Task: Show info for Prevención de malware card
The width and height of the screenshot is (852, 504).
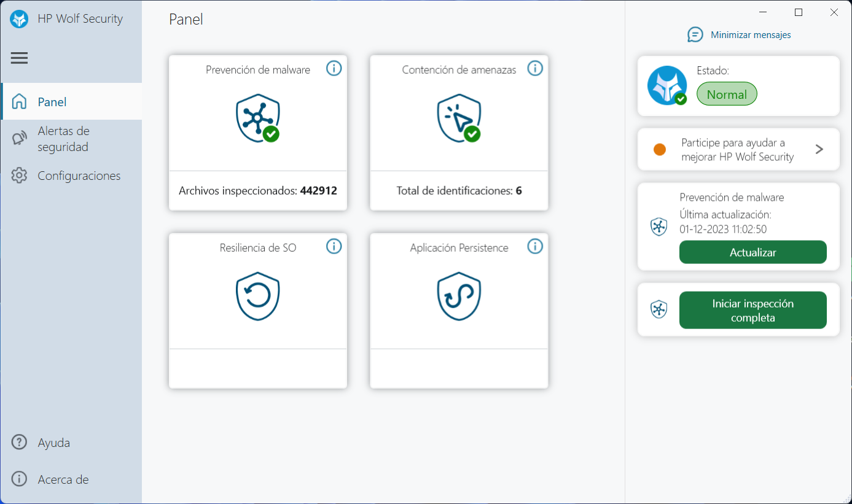Action: (334, 68)
